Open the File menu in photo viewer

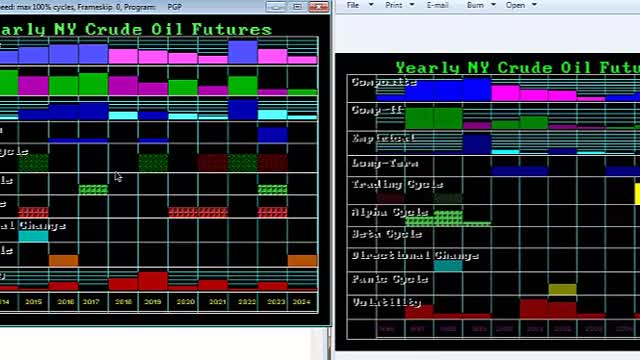pos(353,5)
